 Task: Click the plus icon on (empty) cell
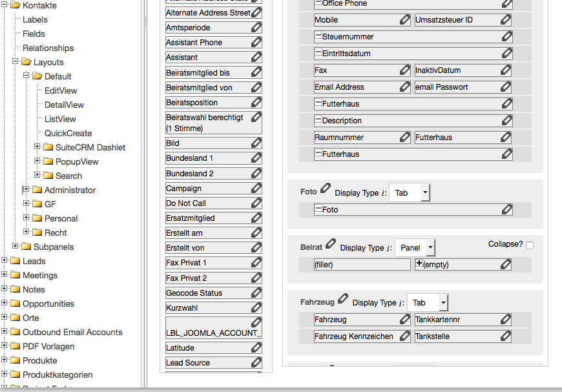(419, 263)
